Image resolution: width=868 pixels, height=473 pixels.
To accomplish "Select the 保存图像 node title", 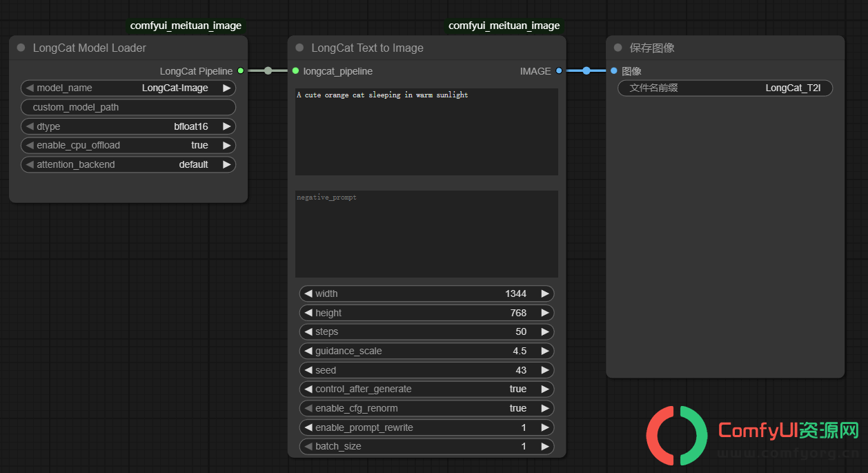I will tap(652, 48).
